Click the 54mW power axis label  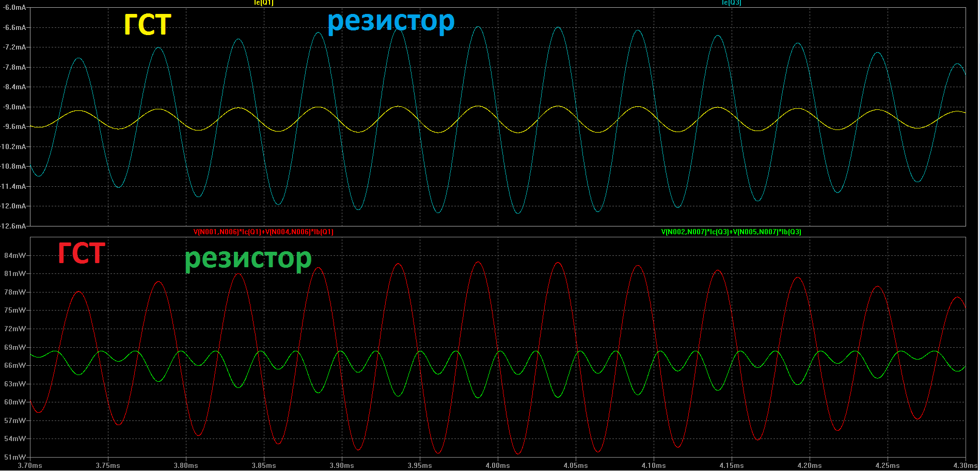pos(15,438)
